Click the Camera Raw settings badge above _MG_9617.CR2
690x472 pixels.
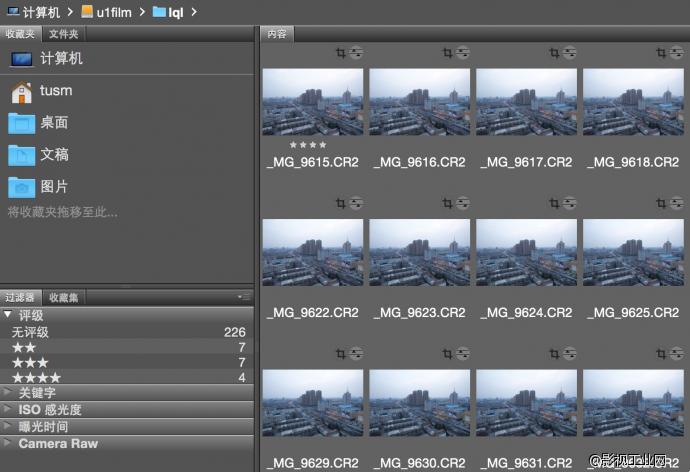(570, 53)
